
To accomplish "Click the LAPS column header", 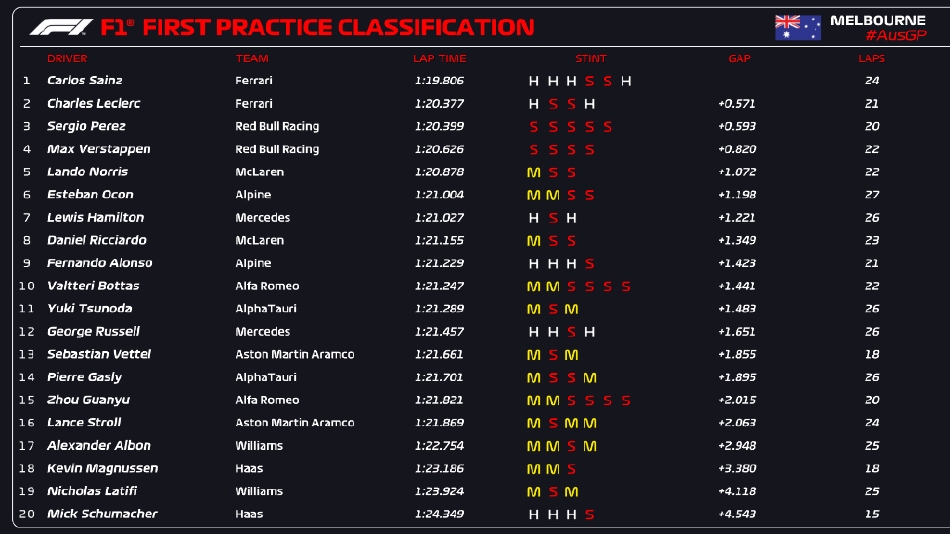I will click(x=871, y=59).
